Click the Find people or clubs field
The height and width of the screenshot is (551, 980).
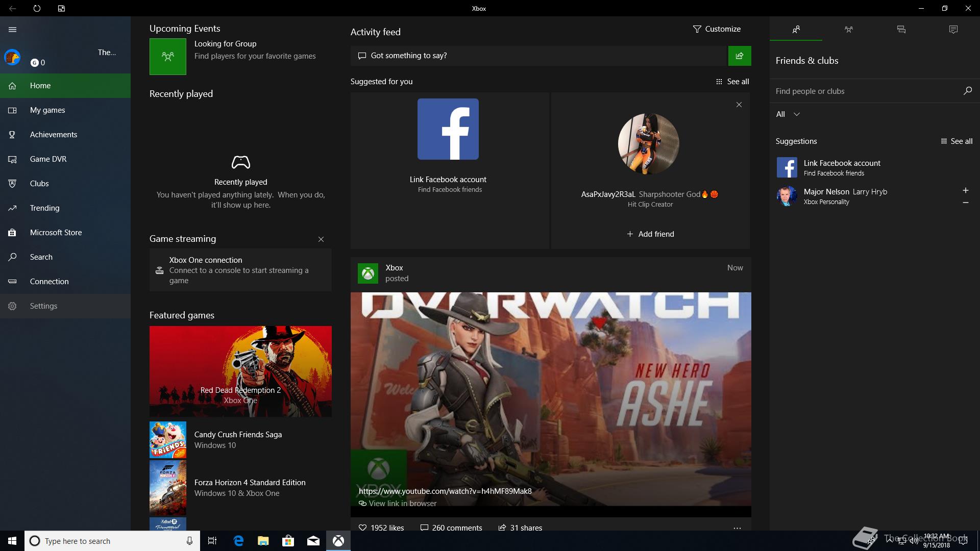pyautogui.click(x=865, y=91)
